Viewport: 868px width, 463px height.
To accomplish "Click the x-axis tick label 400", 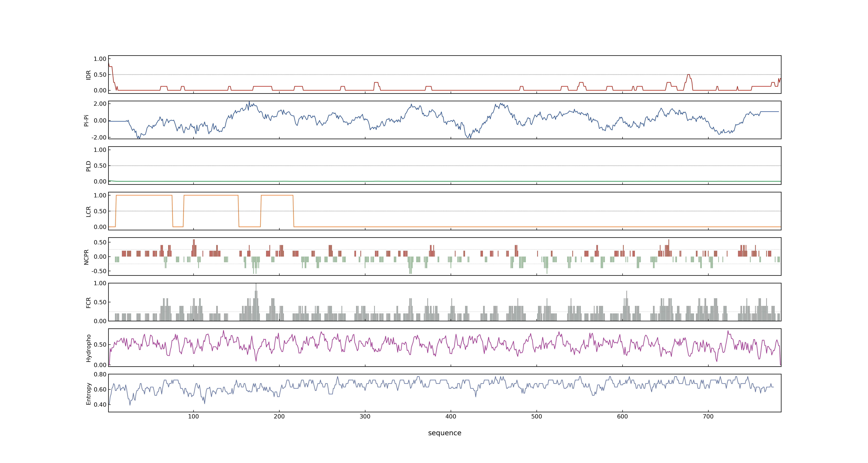I will (451, 416).
